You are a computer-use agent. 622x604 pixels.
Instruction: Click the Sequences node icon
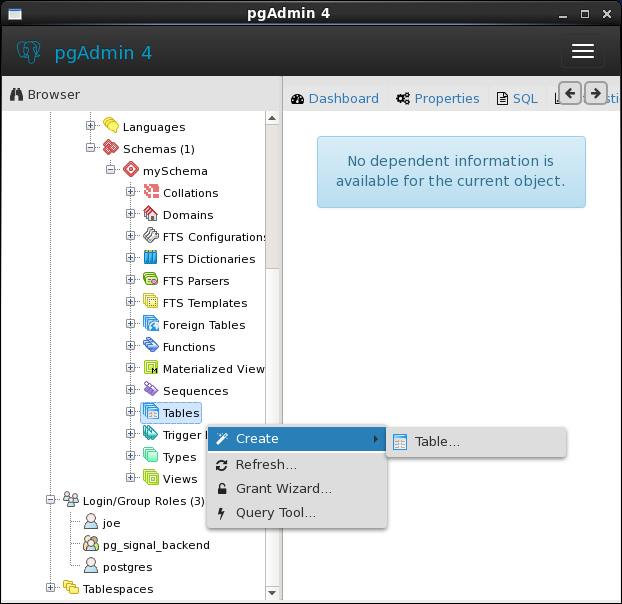point(151,390)
